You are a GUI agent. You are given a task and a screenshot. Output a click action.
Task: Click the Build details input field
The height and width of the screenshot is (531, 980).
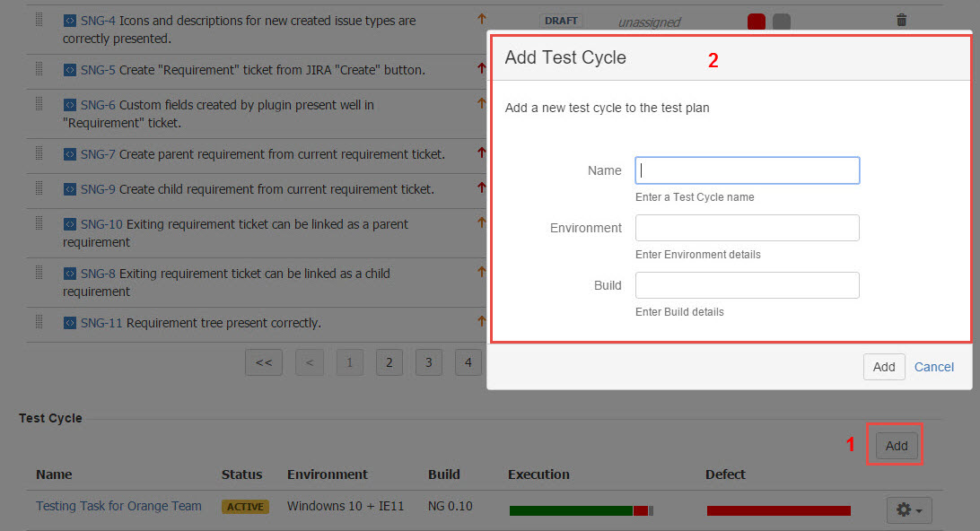coord(747,285)
